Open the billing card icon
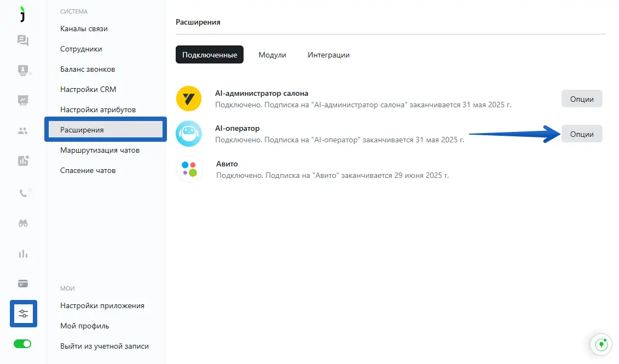Viewport: 619px width, 364px height. tap(23, 284)
